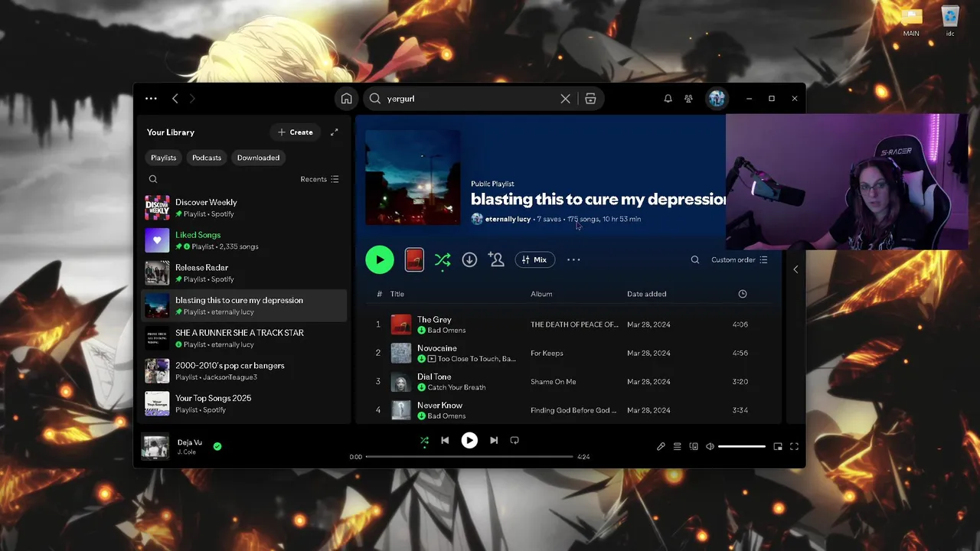Screen dimensions: 980x551
Task: Open album Shame On Me
Action: 553,382
